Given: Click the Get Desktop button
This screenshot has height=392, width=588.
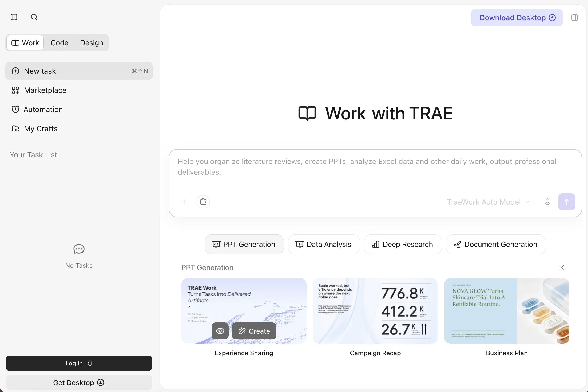Looking at the screenshot, I should pos(79,382).
